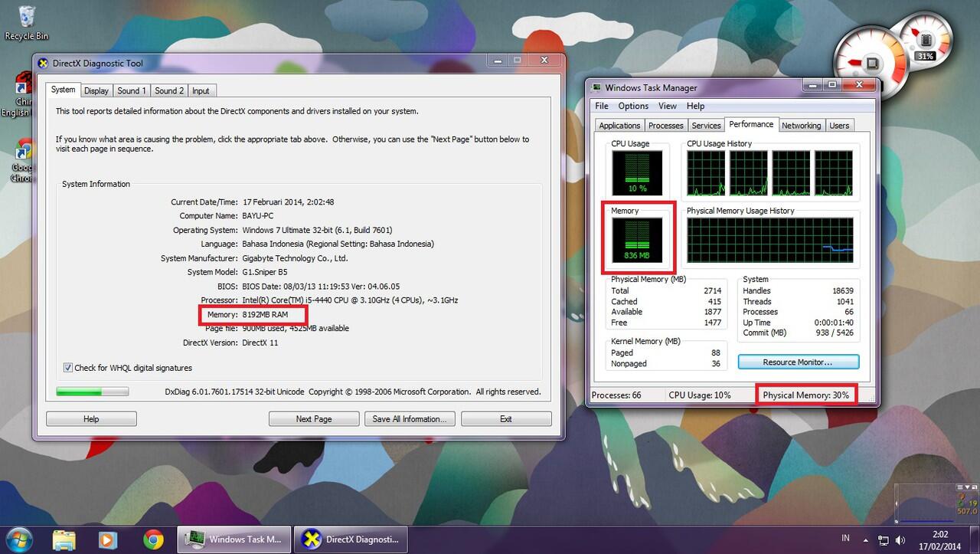This screenshot has height=554, width=980.
Task: Click the volume speaker tray icon
Action: tap(901, 540)
